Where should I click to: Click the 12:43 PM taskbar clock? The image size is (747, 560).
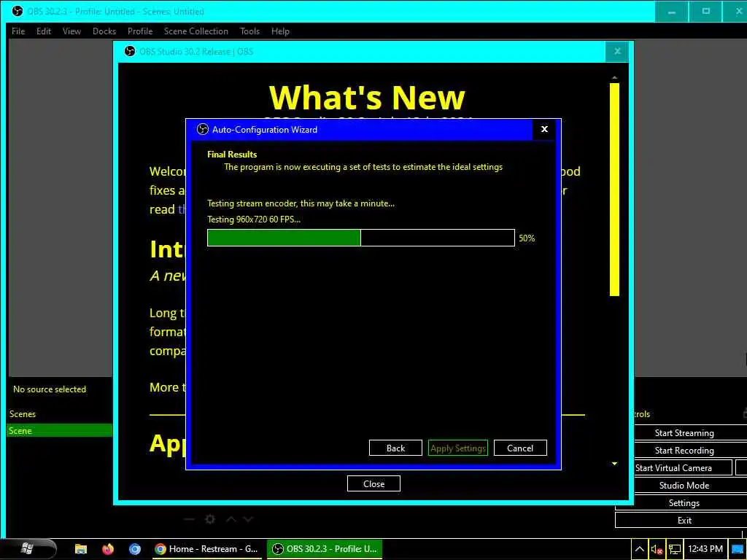(x=705, y=549)
